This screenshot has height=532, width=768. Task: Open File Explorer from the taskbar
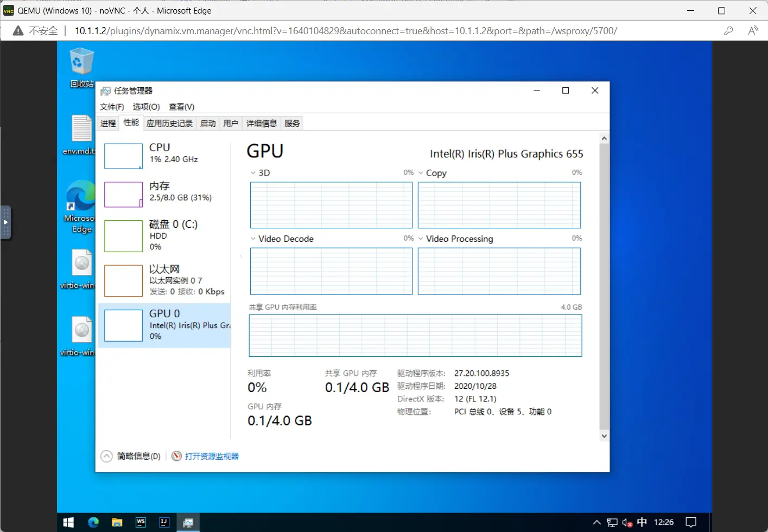[x=117, y=522]
